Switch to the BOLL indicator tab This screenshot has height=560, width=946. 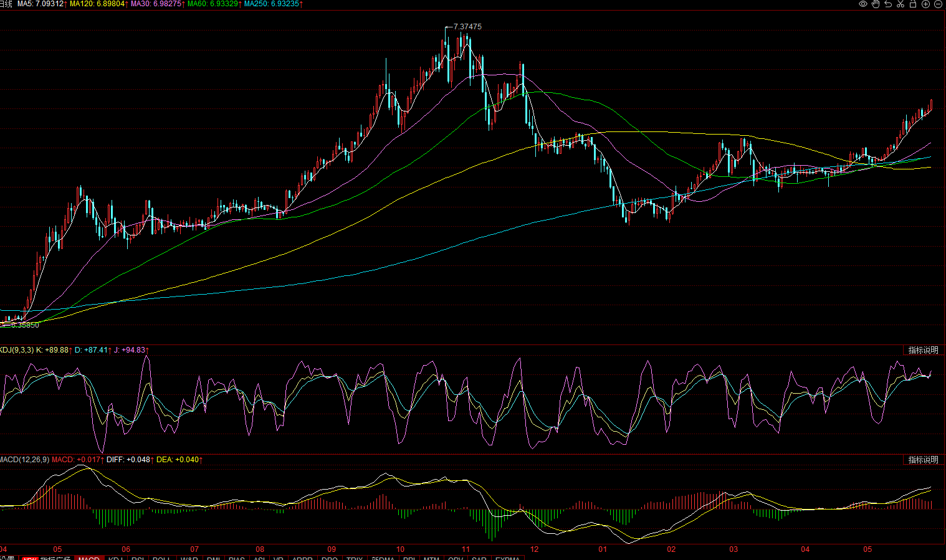(162, 558)
